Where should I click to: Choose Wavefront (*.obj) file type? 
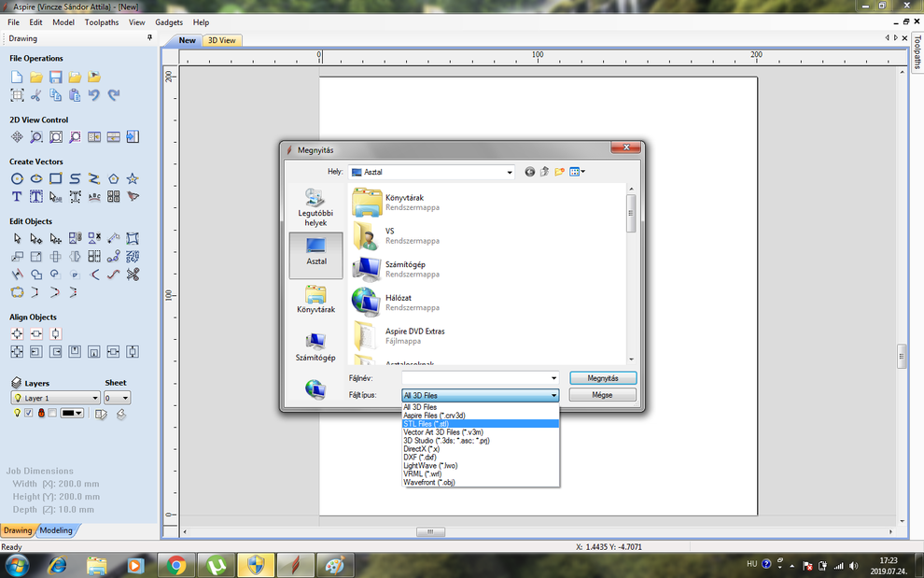click(481, 482)
